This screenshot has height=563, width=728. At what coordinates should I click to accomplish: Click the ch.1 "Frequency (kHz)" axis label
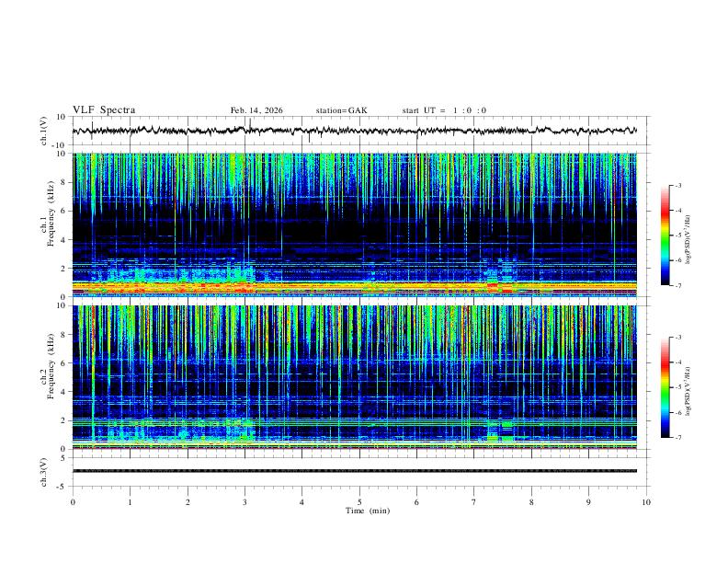pos(51,213)
